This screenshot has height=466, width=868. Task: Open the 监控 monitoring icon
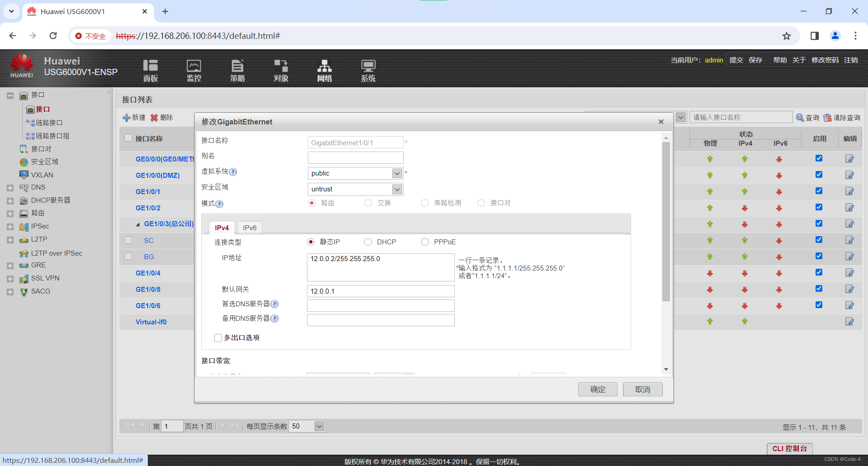tap(194, 71)
